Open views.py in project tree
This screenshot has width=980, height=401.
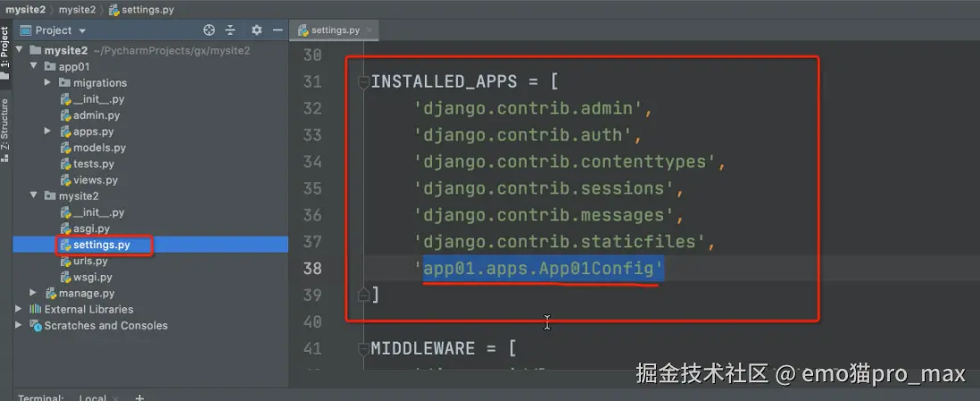96,180
